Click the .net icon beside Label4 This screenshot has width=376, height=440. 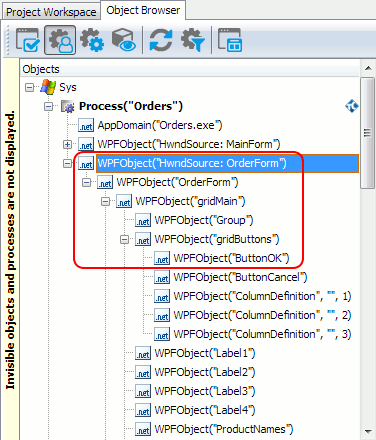143,410
